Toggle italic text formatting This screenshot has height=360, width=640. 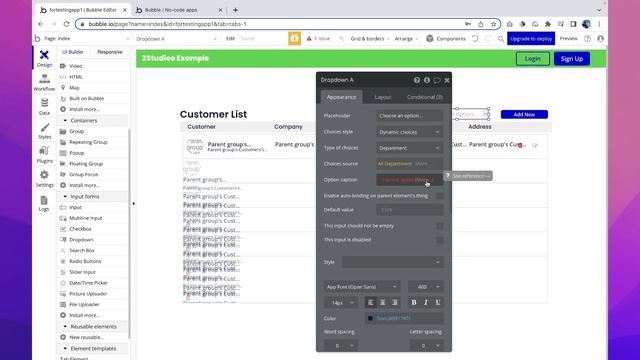426,302
